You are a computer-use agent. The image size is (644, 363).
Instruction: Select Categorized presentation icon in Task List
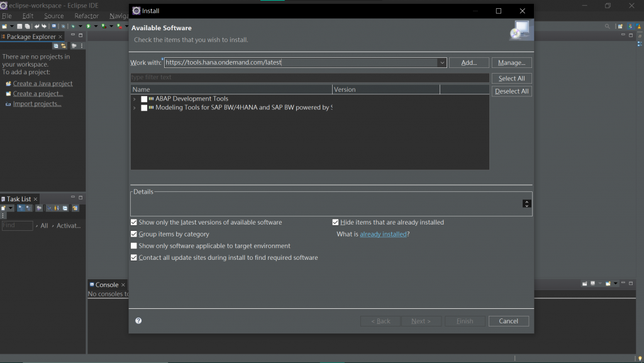[21, 208]
